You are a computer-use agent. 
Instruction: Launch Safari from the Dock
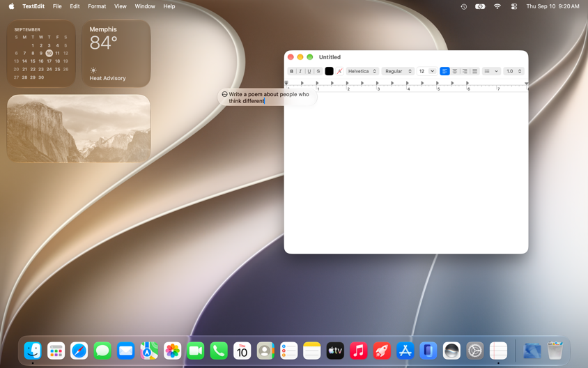[79, 351]
